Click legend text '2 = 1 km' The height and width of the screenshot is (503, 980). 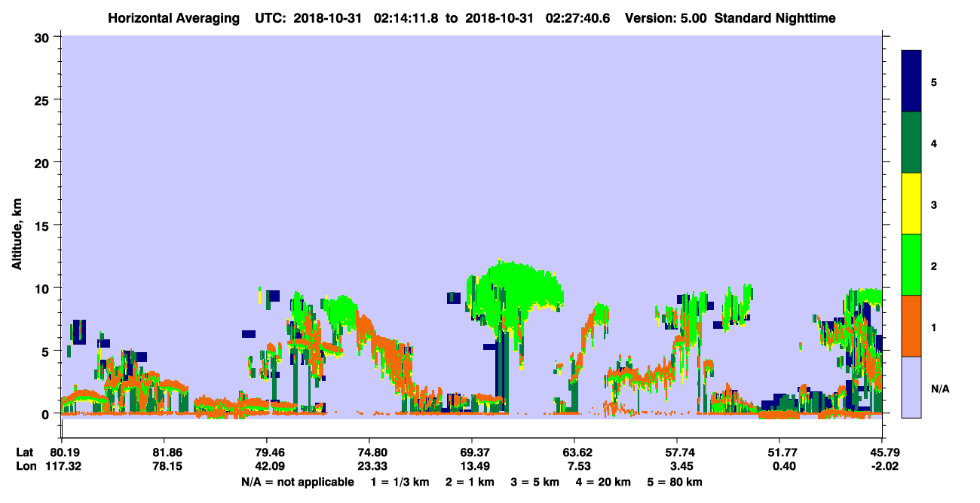(470, 481)
